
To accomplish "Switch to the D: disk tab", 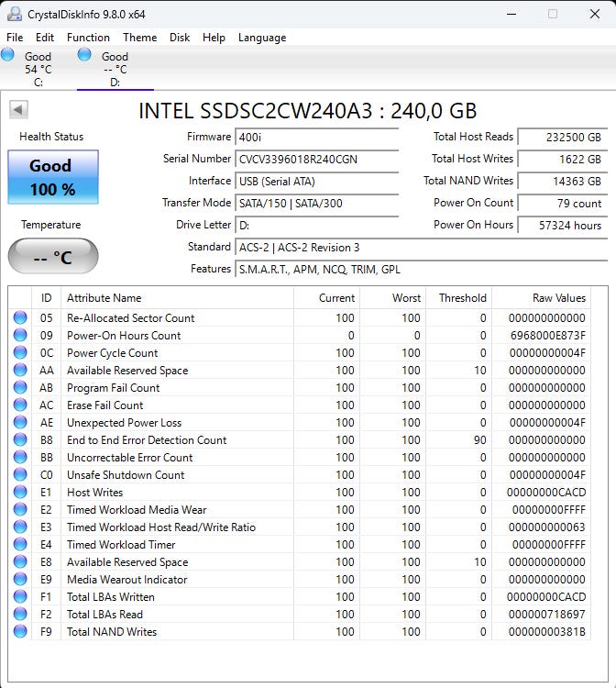I will pos(115,69).
